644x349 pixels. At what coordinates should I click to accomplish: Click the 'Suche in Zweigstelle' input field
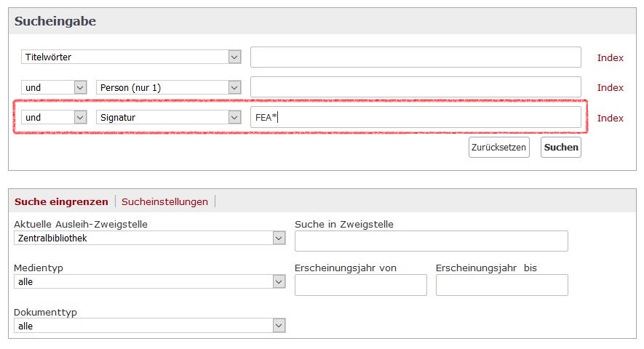click(x=431, y=241)
